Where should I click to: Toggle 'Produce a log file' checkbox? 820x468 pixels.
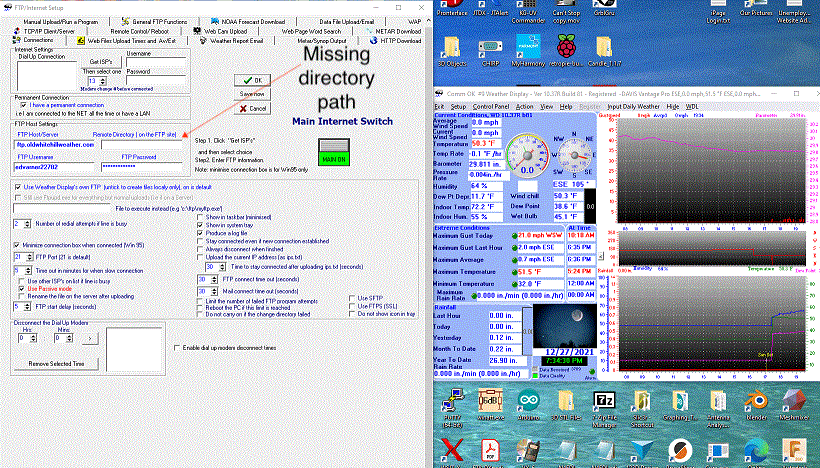point(200,233)
